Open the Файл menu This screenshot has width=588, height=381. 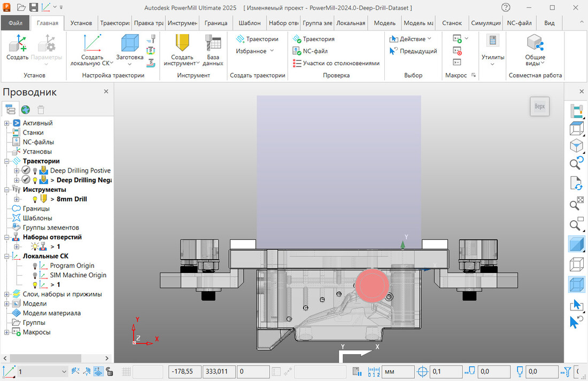tap(16, 23)
